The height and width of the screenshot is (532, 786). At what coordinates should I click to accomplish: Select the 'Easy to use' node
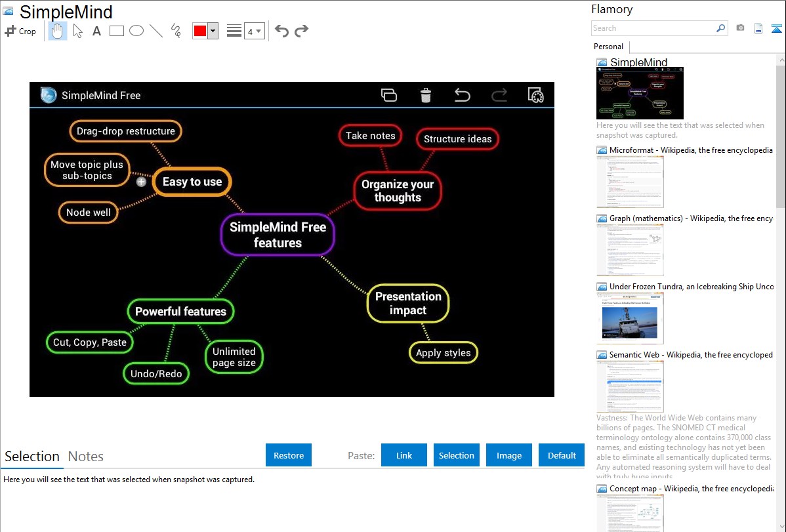pyautogui.click(x=192, y=182)
